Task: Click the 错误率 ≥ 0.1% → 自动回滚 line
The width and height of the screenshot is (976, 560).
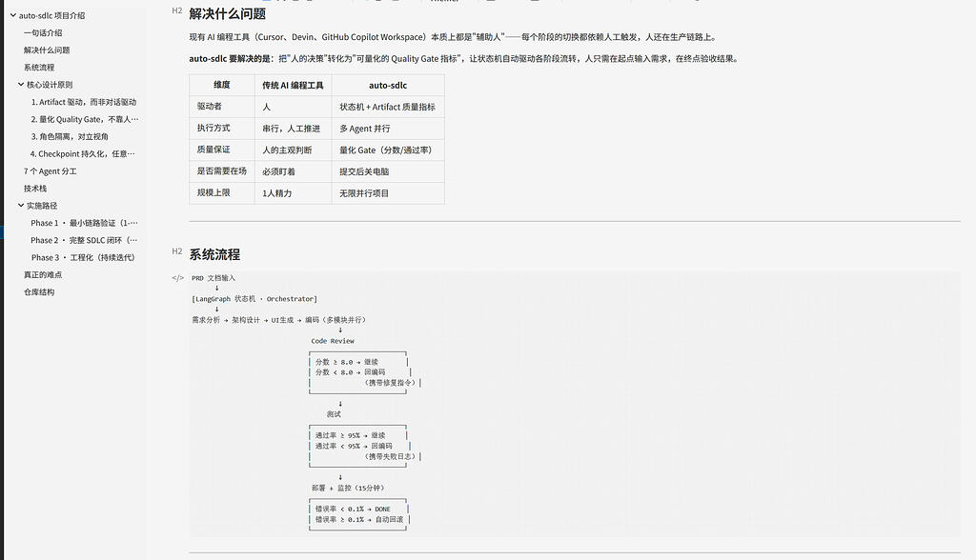Action: [x=359, y=520]
